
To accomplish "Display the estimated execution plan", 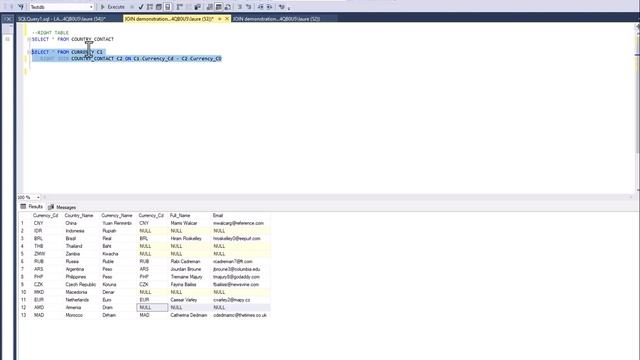I will click(x=150, y=7).
